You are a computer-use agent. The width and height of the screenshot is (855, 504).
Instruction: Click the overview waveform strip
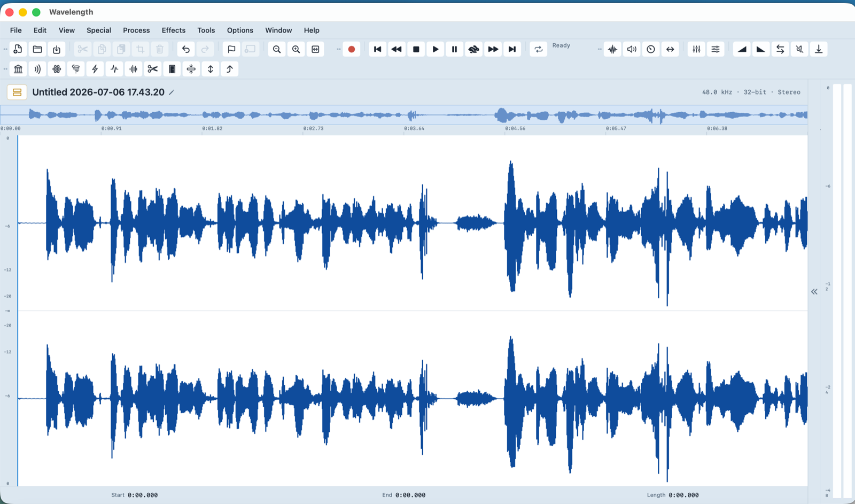[x=404, y=115]
